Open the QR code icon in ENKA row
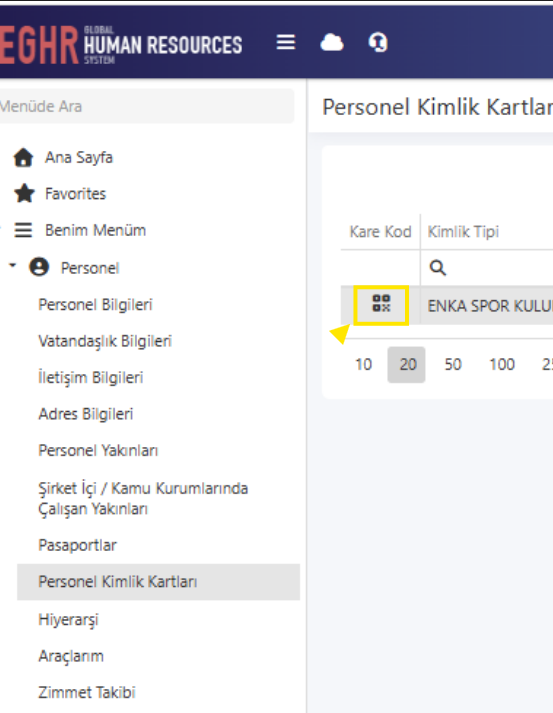This screenshot has width=553, height=713. [381, 303]
